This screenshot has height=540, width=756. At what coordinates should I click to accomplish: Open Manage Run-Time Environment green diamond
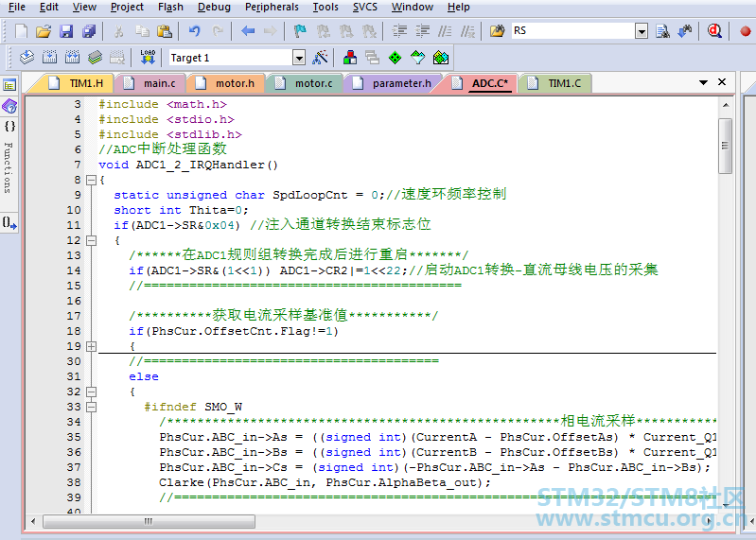[x=395, y=58]
